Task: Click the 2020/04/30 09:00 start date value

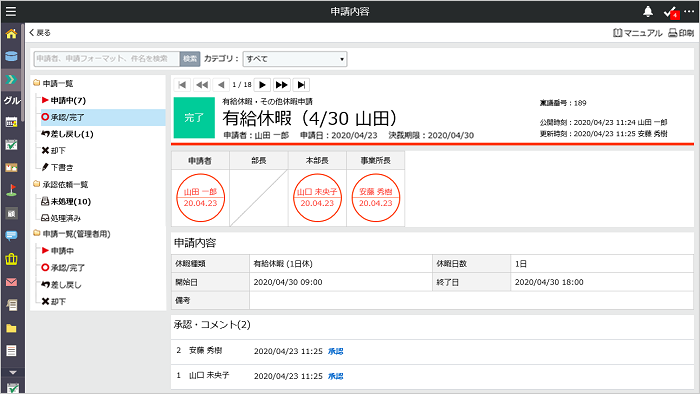Action: click(288, 282)
